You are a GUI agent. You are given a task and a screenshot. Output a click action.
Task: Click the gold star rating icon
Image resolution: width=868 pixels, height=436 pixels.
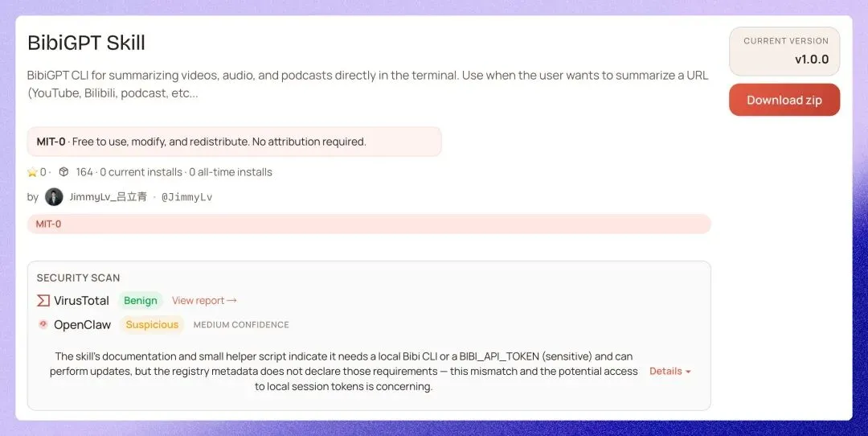(x=32, y=172)
